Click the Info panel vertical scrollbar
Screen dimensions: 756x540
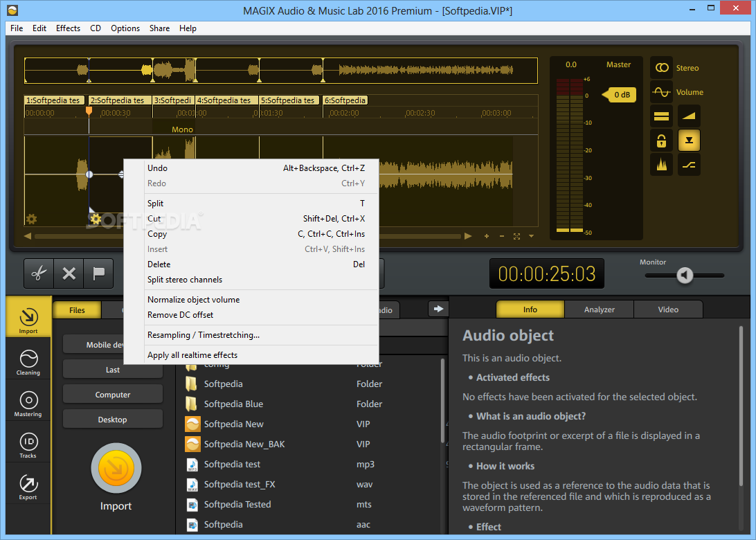pyautogui.click(x=741, y=406)
